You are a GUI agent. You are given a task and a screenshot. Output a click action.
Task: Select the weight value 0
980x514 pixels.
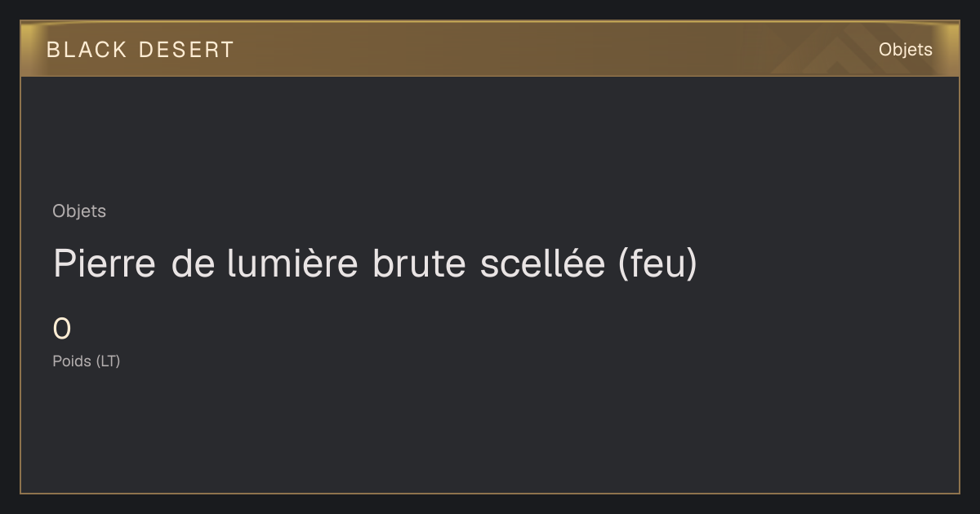[x=62, y=330]
